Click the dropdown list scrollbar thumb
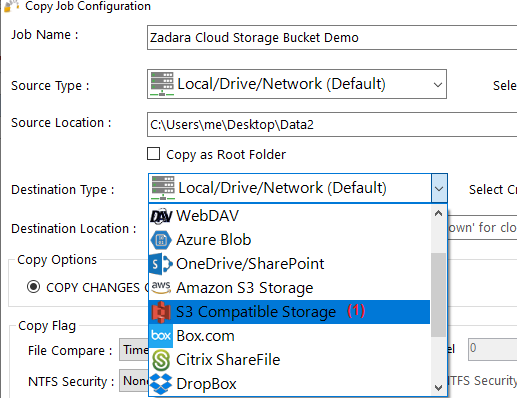 [x=438, y=295]
